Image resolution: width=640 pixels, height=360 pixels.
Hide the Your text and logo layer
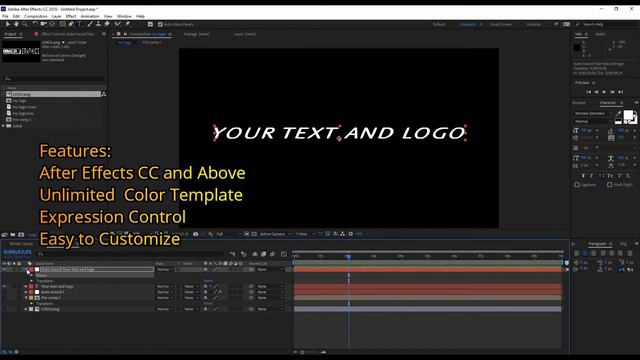[x=4, y=287]
